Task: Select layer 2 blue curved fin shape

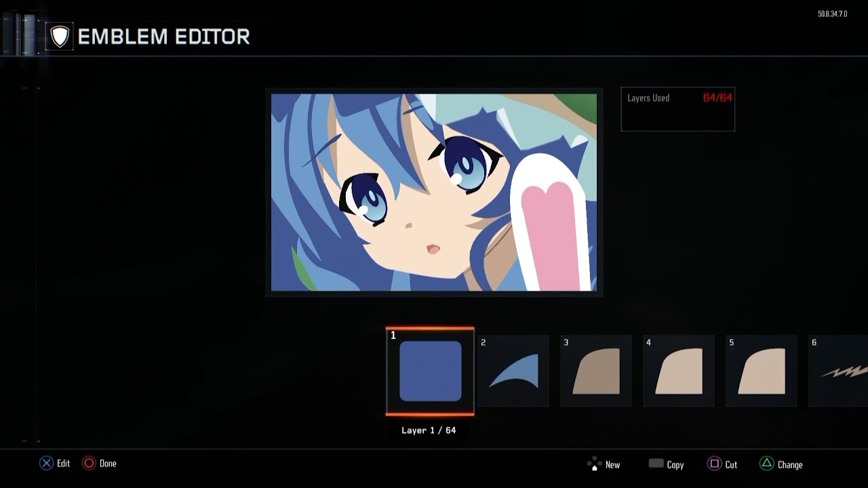Action: pos(513,371)
